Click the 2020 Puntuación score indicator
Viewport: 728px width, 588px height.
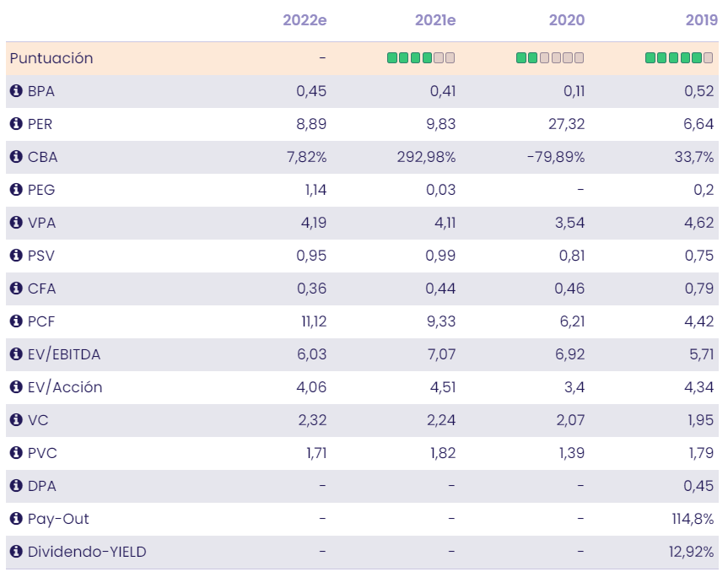(550, 58)
